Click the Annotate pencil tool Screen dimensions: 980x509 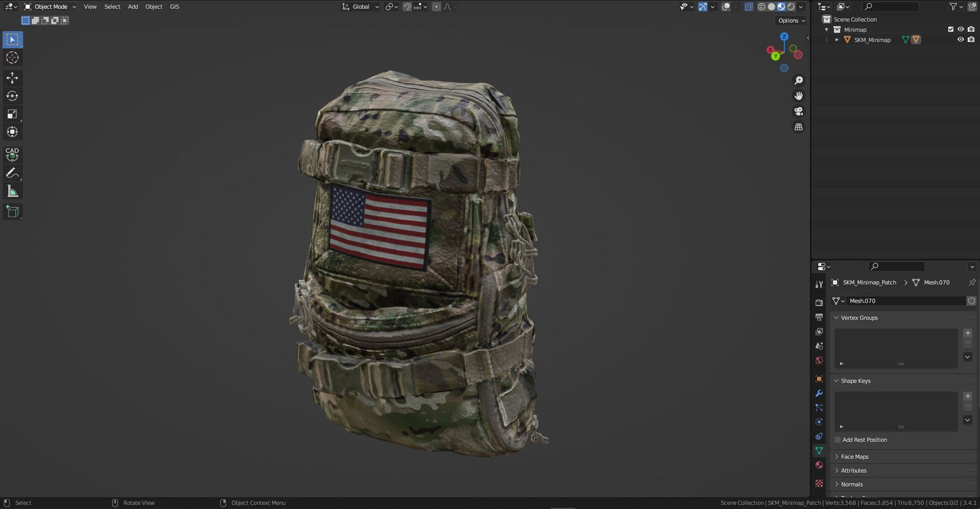coord(12,173)
